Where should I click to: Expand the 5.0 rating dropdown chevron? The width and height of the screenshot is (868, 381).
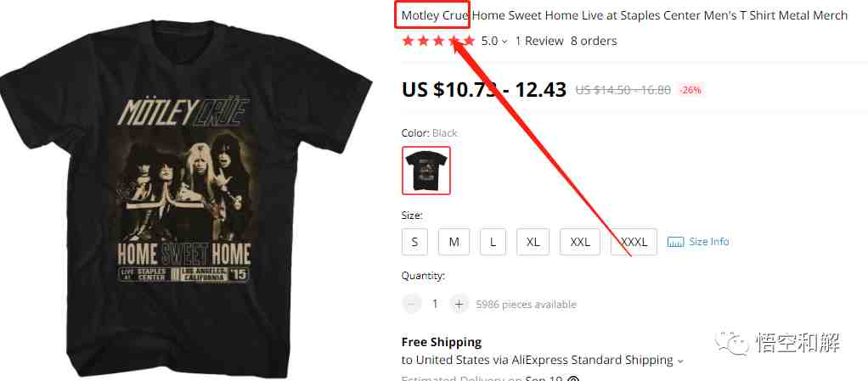click(504, 42)
